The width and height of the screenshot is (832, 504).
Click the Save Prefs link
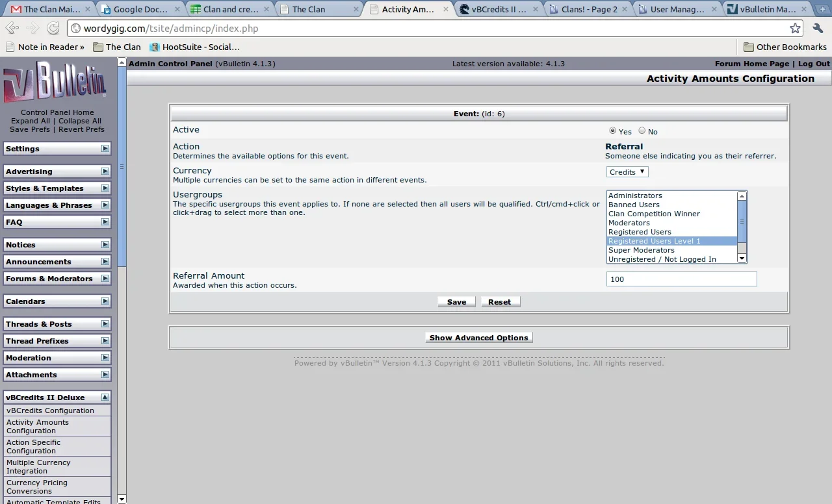[x=30, y=129]
